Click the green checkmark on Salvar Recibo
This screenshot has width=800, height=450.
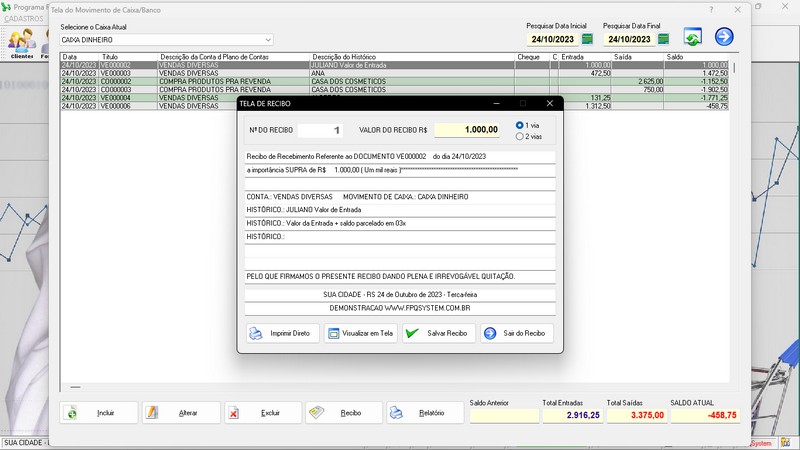pyautogui.click(x=412, y=333)
